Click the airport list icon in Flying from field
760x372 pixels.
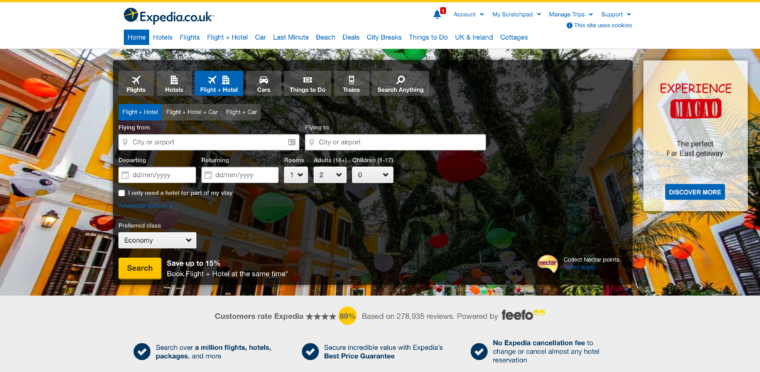tap(291, 142)
